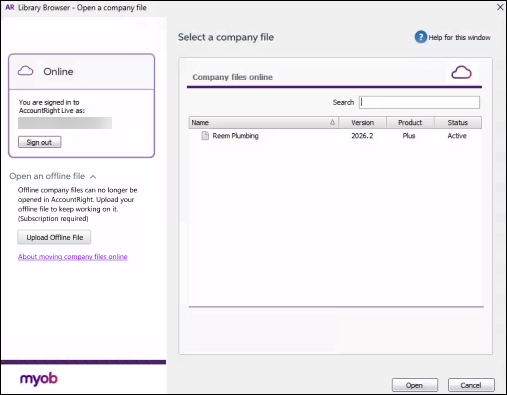The width and height of the screenshot is (507, 395).
Task: Click the help question mark icon
Action: 420,37
